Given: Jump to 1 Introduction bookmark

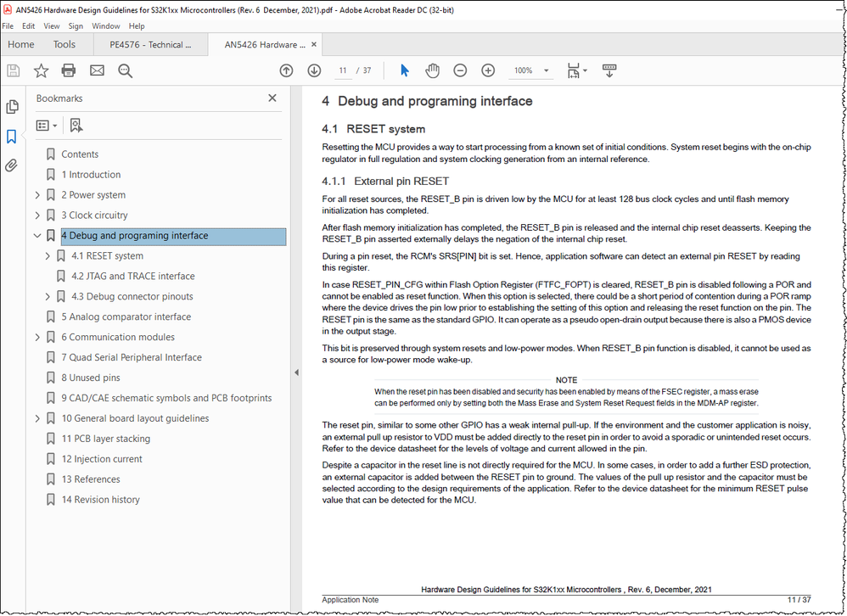Looking at the screenshot, I should click(91, 175).
